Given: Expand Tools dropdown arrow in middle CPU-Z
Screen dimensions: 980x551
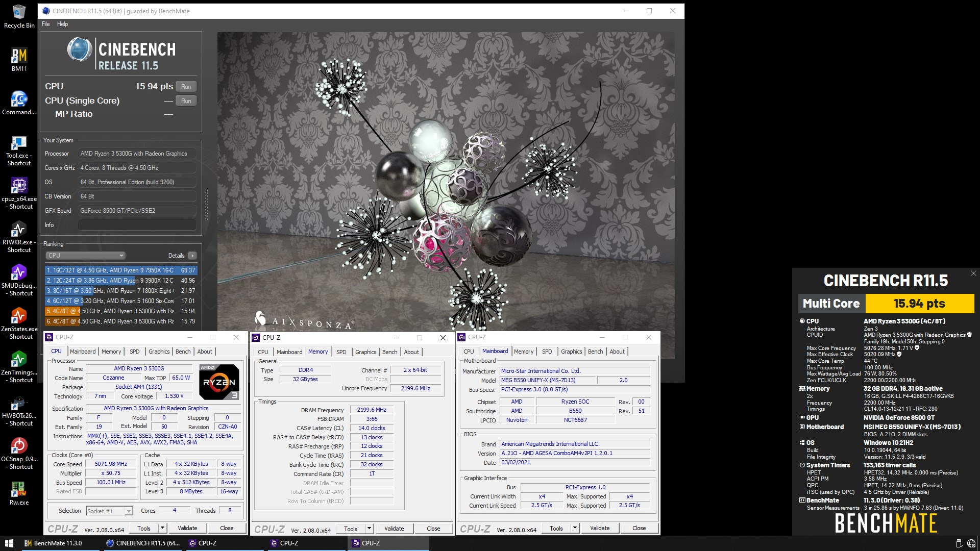Looking at the screenshot, I should pos(369,529).
